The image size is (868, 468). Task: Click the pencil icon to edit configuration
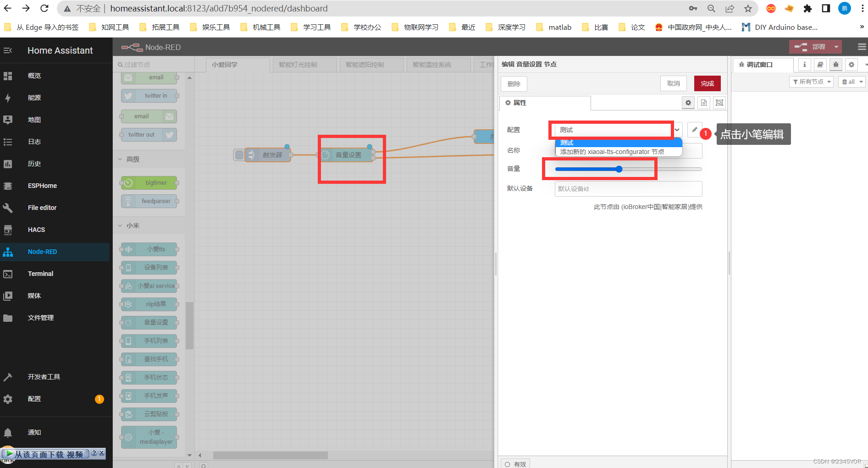coord(695,130)
